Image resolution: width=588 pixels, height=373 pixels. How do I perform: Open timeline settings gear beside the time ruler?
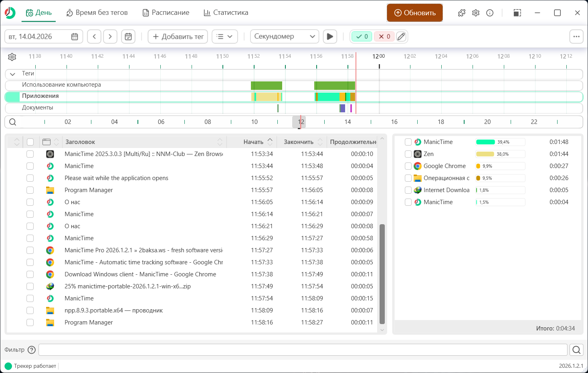point(12,57)
